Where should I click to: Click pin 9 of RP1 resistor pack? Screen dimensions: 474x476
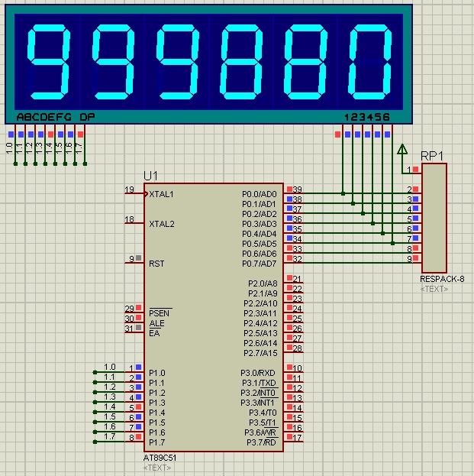[409, 259]
